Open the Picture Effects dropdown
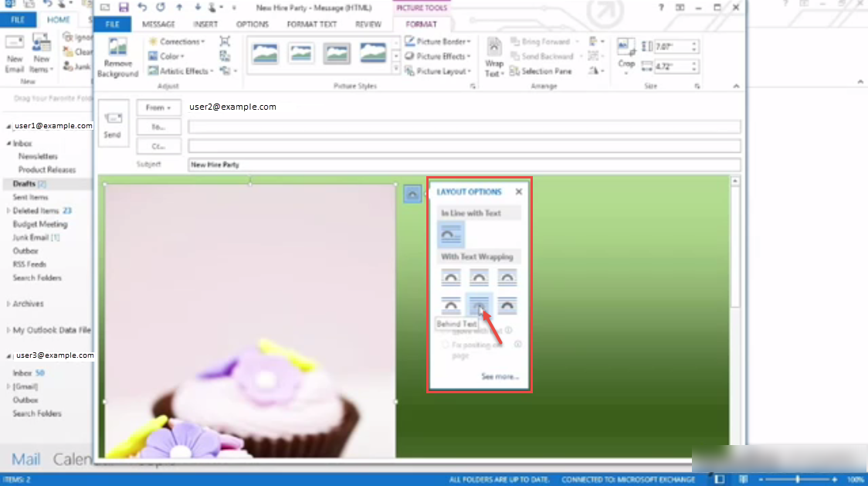The image size is (868, 486). tap(438, 56)
